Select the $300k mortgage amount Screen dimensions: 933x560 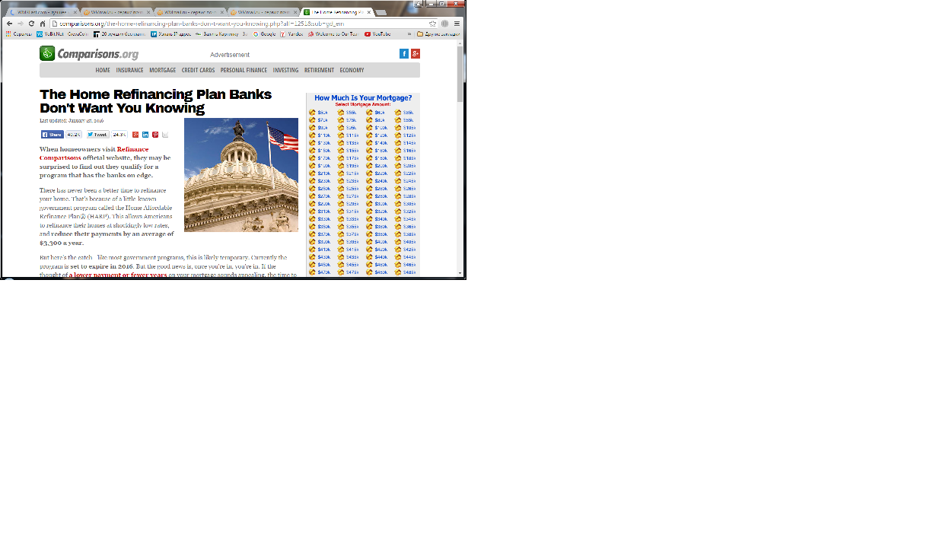pos(381,204)
